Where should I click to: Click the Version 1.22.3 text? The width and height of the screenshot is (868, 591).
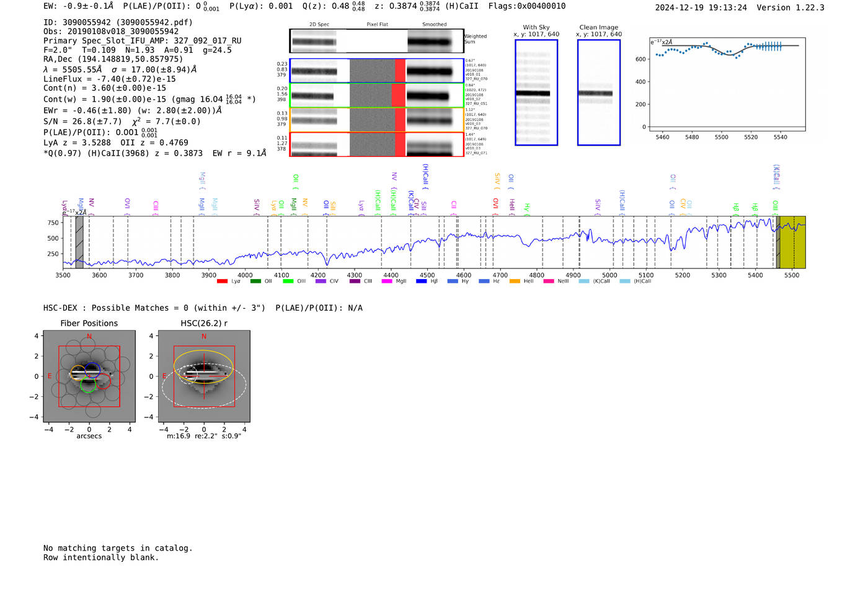(x=790, y=8)
